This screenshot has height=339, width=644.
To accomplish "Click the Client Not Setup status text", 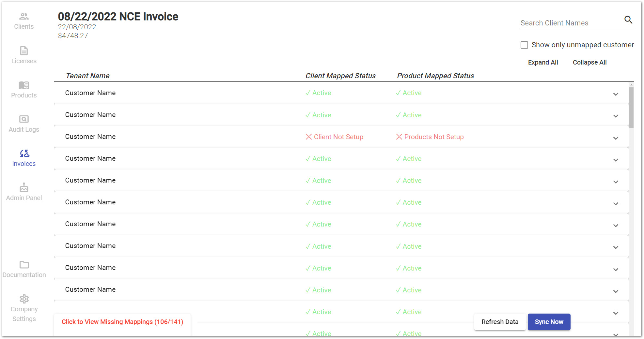I will click(338, 137).
